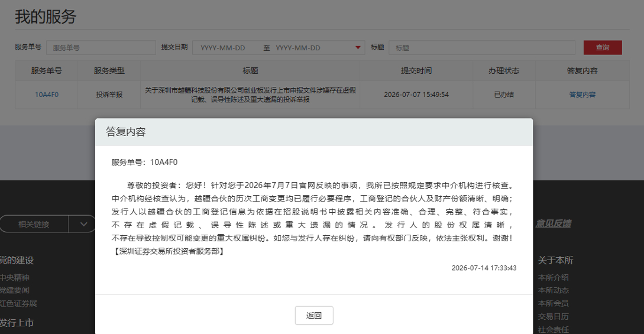Click the 返回 button in dialog

[x=314, y=315]
